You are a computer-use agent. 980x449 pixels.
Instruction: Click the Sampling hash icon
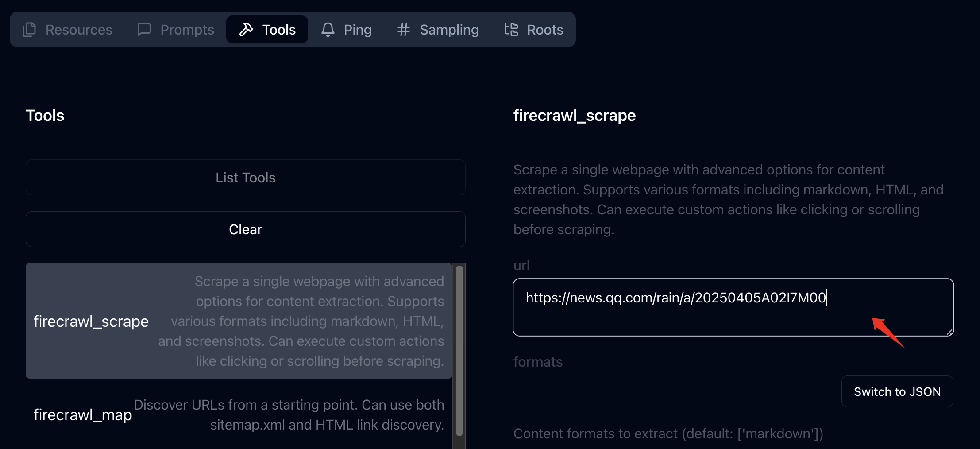402,30
